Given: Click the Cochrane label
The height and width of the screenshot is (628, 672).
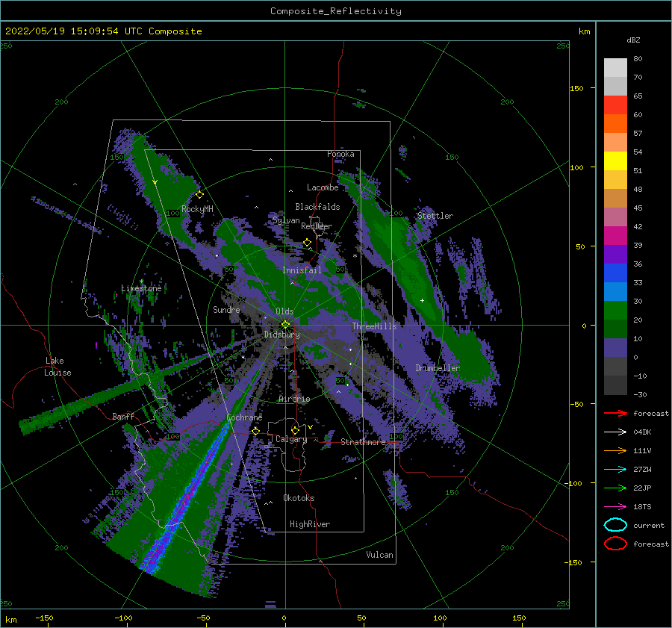Looking at the screenshot, I should (244, 417).
